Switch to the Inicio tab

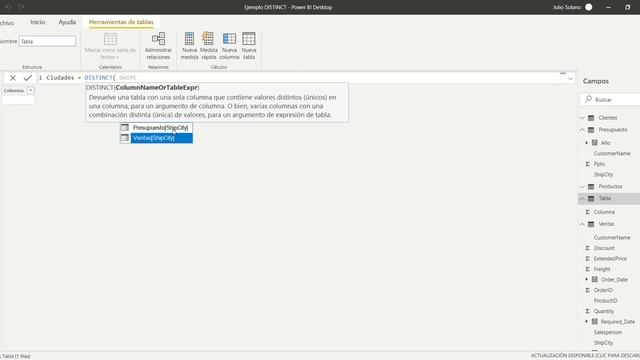tap(38, 22)
